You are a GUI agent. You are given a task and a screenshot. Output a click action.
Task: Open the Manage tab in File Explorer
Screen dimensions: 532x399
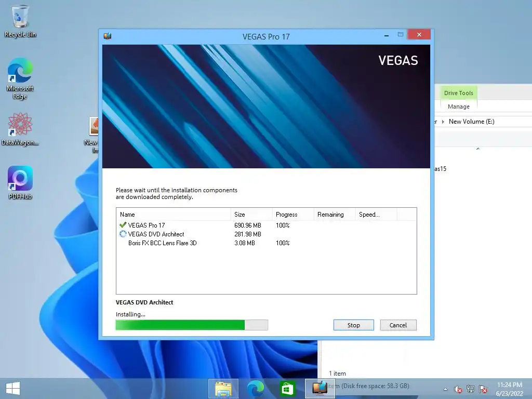click(x=458, y=107)
